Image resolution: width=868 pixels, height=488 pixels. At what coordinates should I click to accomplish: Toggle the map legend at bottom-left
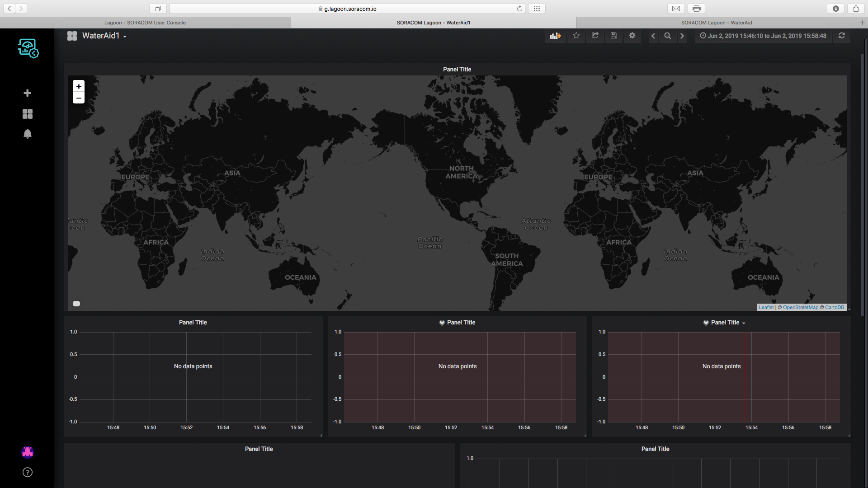coord(76,304)
